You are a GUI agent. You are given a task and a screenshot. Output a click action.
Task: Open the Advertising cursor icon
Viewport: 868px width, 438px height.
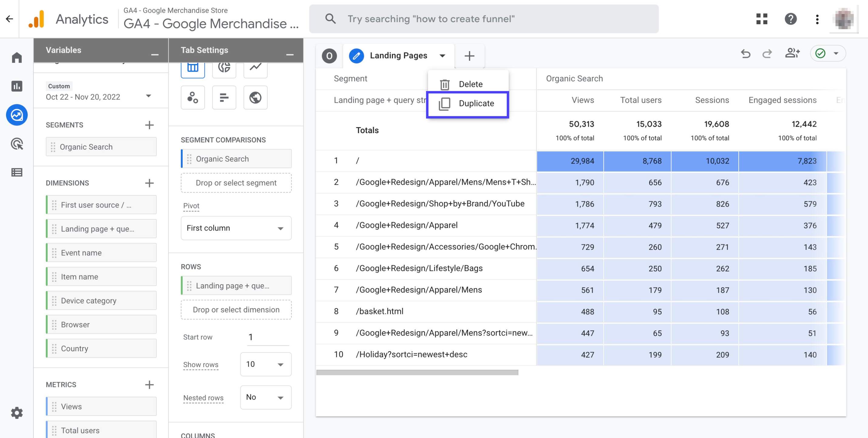[16, 144]
